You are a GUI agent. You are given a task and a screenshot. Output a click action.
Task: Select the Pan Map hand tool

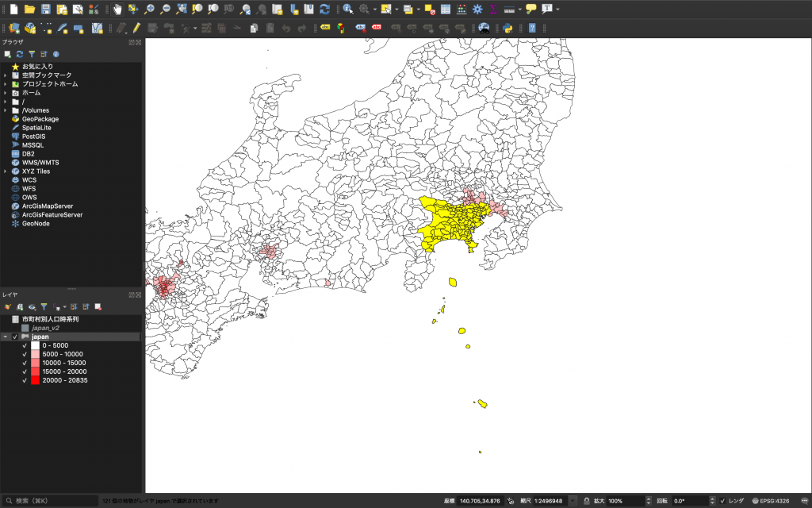click(117, 9)
